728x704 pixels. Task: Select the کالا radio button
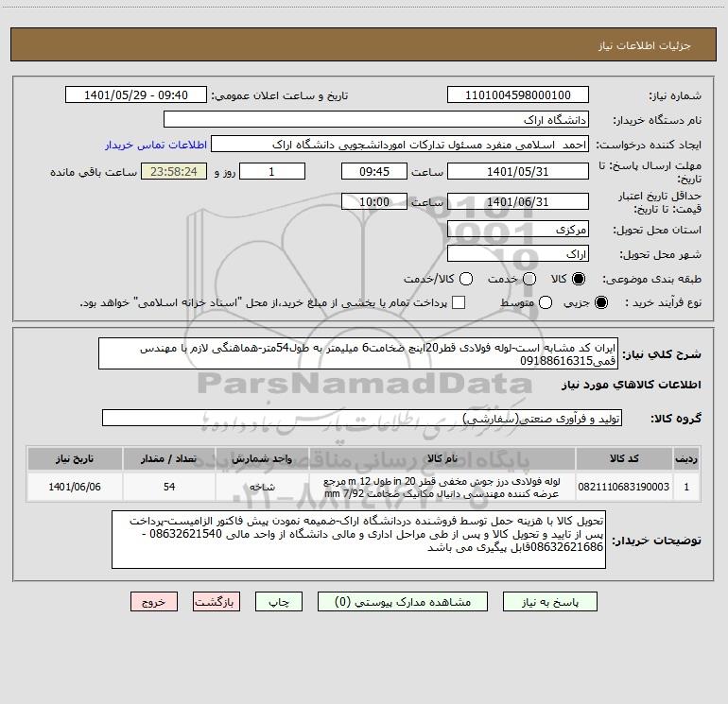579,279
